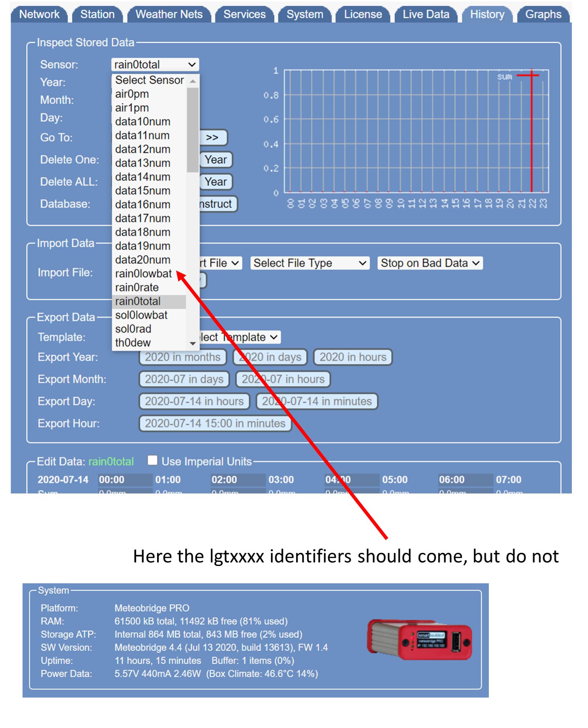Switch to the Weather Nets tab
The image size is (588, 728).
click(169, 14)
